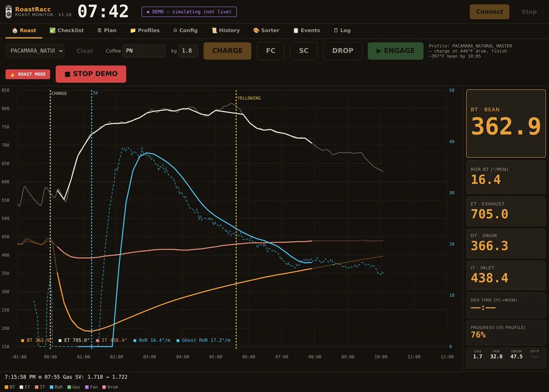Click the STOP DEMO button
549x392 pixels.
[91, 74]
